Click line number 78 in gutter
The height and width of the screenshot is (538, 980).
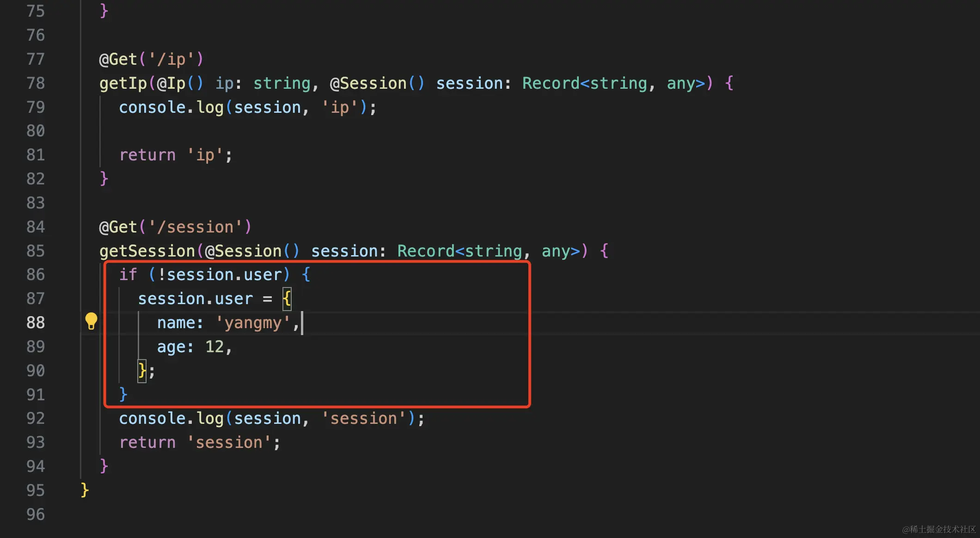tap(36, 83)
